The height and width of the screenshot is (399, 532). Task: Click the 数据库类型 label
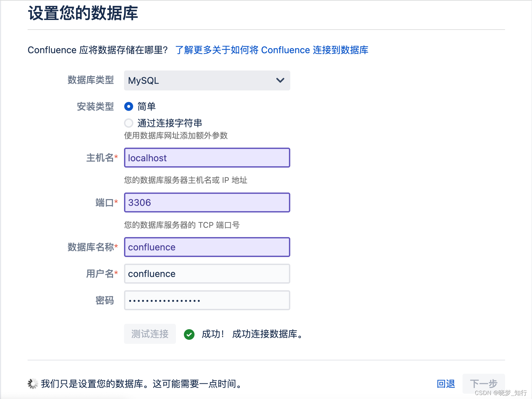point(91,80)
